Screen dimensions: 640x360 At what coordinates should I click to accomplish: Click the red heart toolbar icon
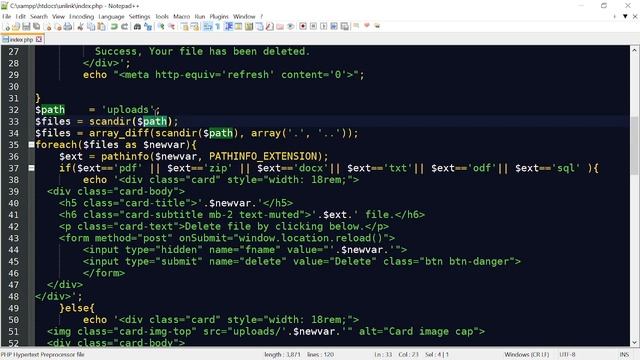coord(367,26)
